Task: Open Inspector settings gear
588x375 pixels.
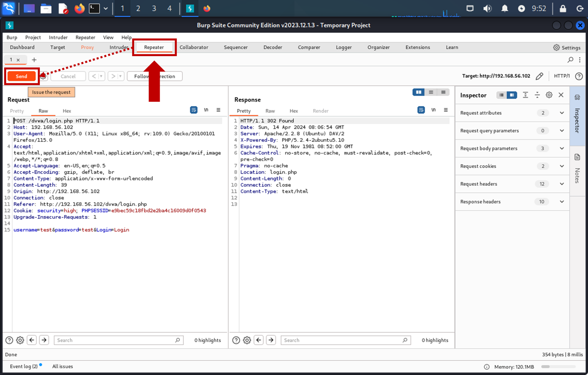Action: pos(549,95)
